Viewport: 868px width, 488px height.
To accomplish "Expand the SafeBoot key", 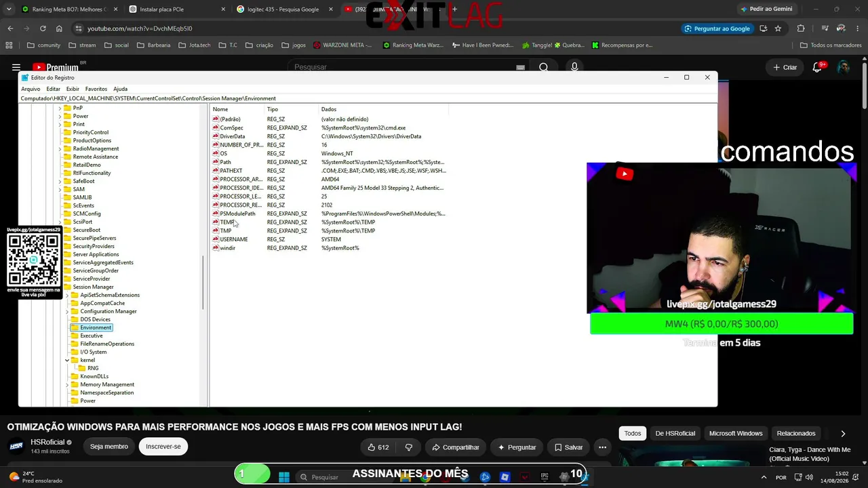I will pyautogui.click(x=60, y=181).
